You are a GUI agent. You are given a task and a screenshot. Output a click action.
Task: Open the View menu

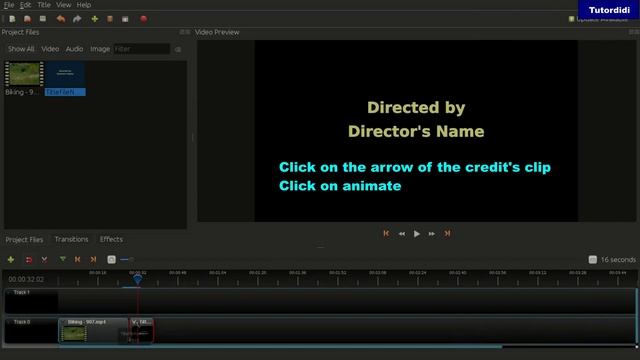point(63,5)
